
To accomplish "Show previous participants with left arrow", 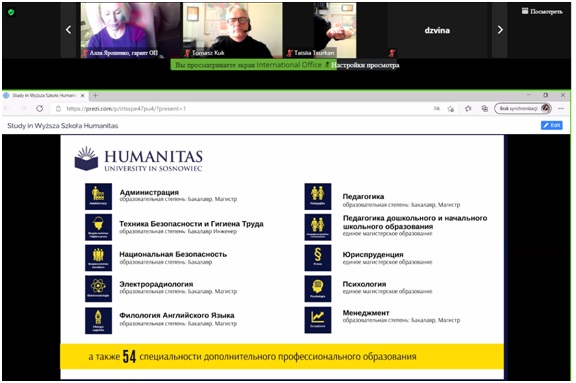I will pos(68,30).
